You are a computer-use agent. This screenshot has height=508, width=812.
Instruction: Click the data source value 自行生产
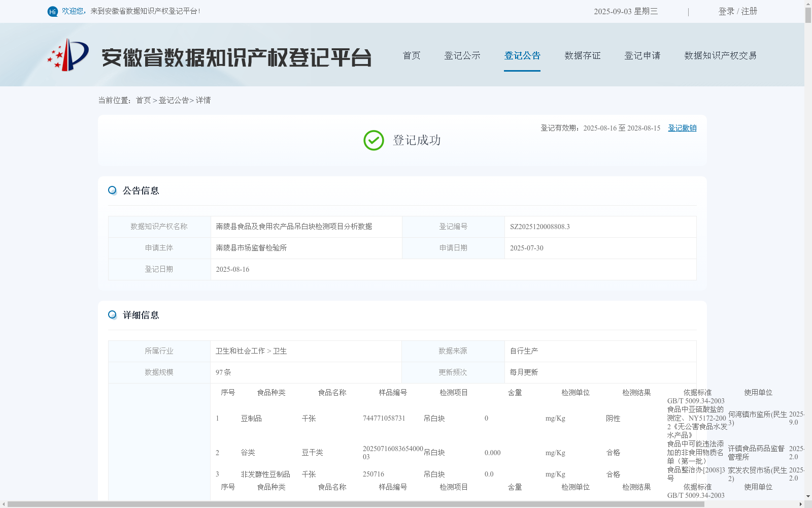(524, 351)
